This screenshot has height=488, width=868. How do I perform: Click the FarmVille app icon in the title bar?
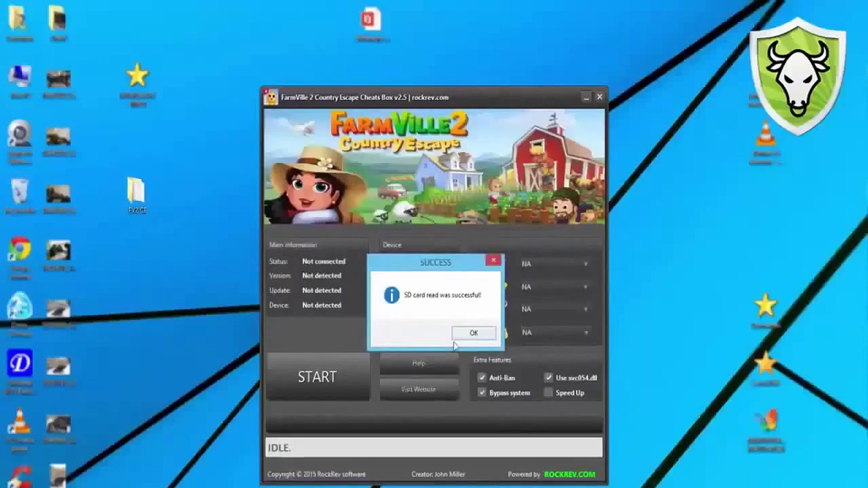(271, 97)
